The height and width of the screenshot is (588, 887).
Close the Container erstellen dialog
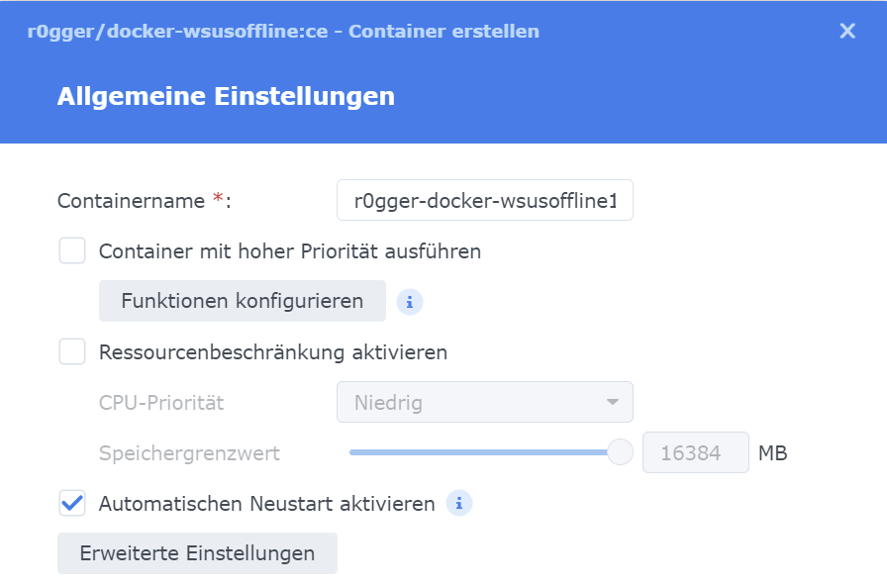(x=847, y=31)
